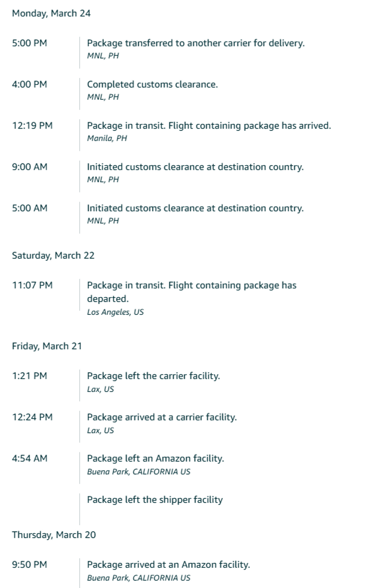Viewport: 375px width, 588px height.
Task: Select 'Flight containing package has arrived' entry
Action: pos(209,126)
